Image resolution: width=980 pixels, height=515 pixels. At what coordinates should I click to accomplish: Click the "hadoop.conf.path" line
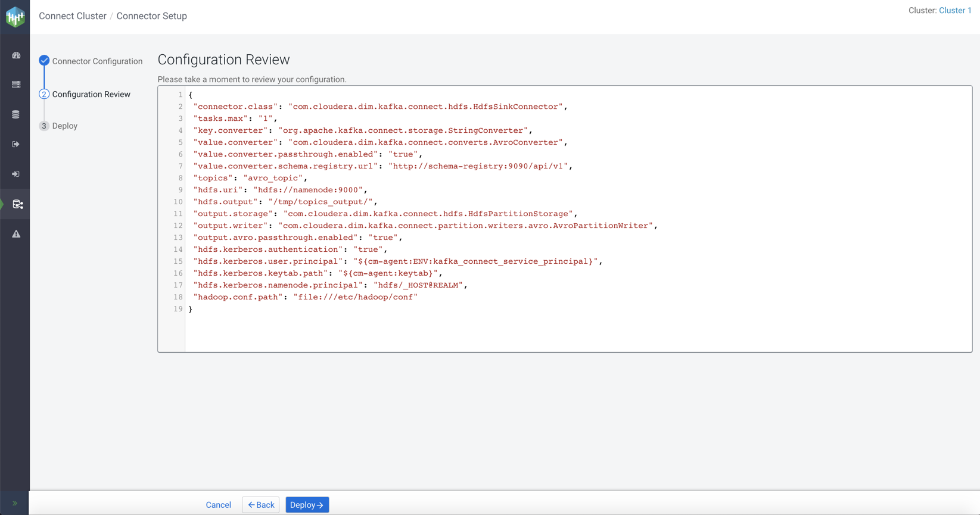point(306,297)
